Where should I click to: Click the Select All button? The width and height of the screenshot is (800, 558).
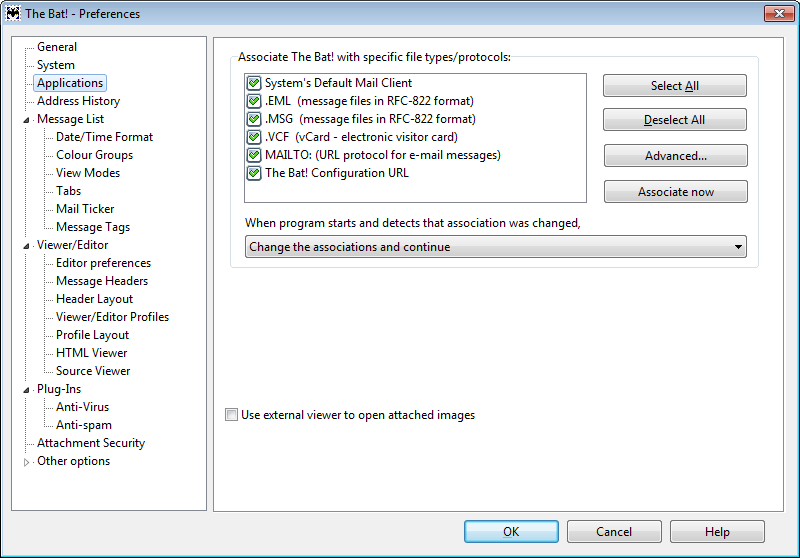[674, 86]
